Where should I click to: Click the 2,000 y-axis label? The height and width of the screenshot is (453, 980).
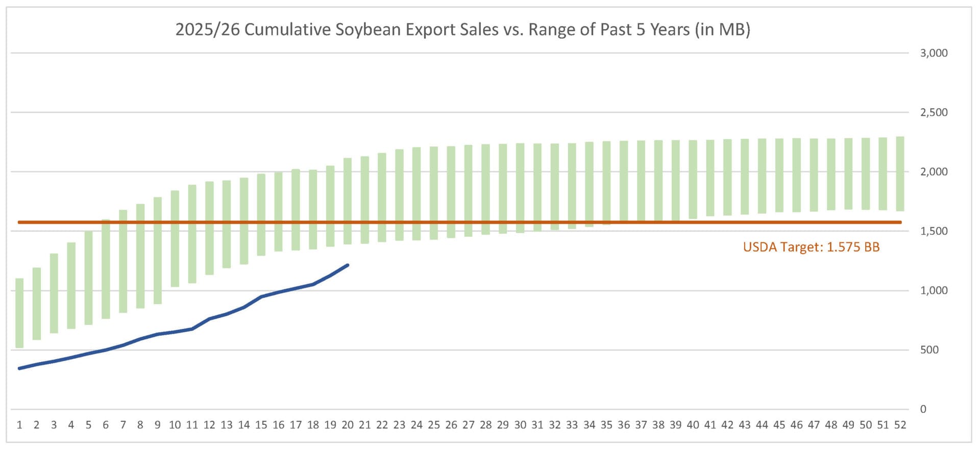point(934,172)
